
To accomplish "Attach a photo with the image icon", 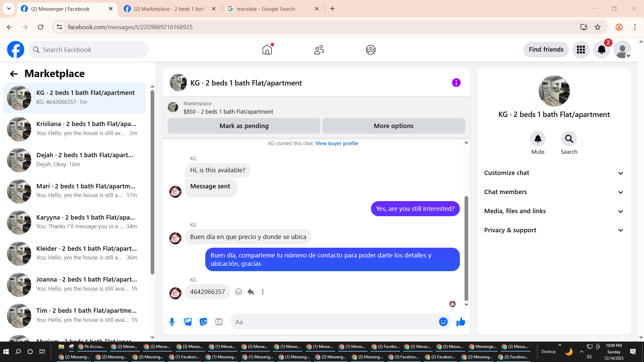I will (x=188, y=322).
